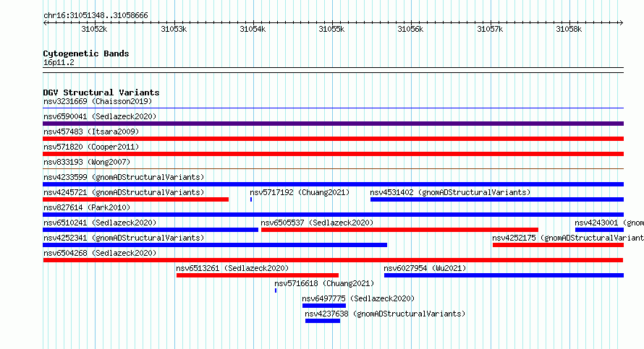Click the tiny blue nsv5717192 marker
The width and height of the screenshot is (644, 349).
(x=251, y=199)
